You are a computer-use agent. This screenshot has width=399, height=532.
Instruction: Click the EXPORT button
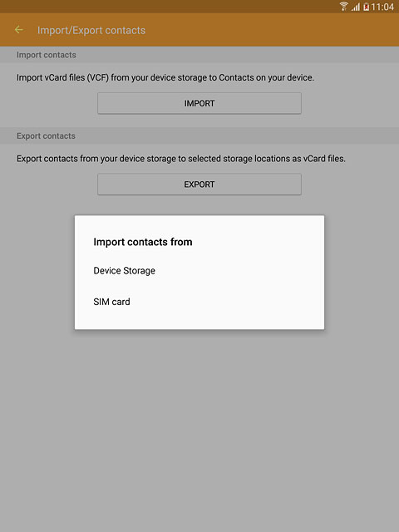199,185
